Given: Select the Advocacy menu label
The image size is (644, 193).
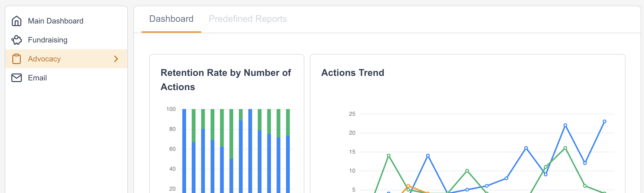Looking at the screenshot, I should click(x=44, y=59).
